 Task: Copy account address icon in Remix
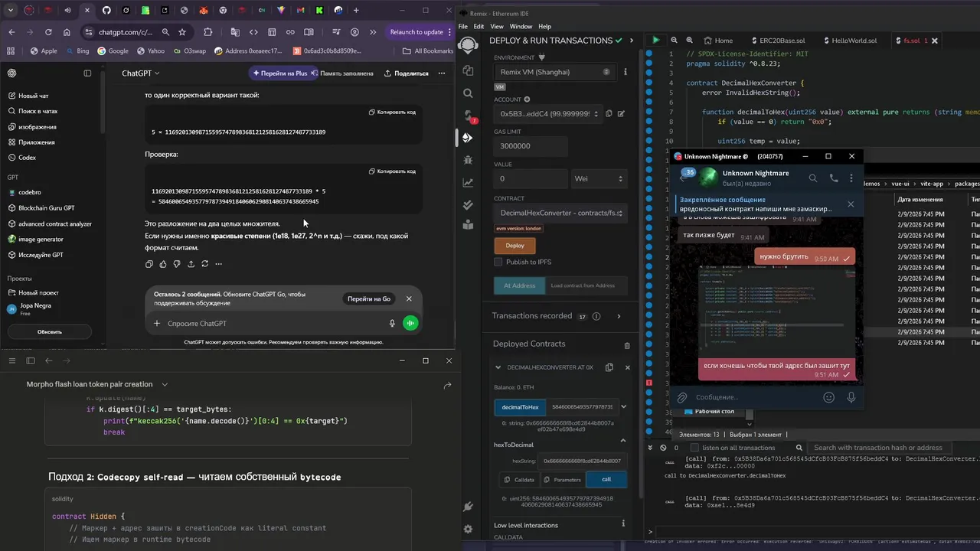(x=609, y=113)
